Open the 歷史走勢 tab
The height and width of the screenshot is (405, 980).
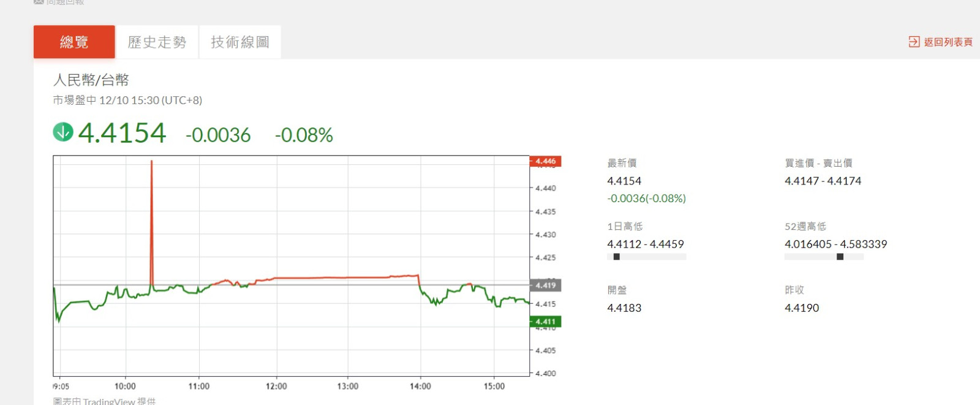point(157,42)
